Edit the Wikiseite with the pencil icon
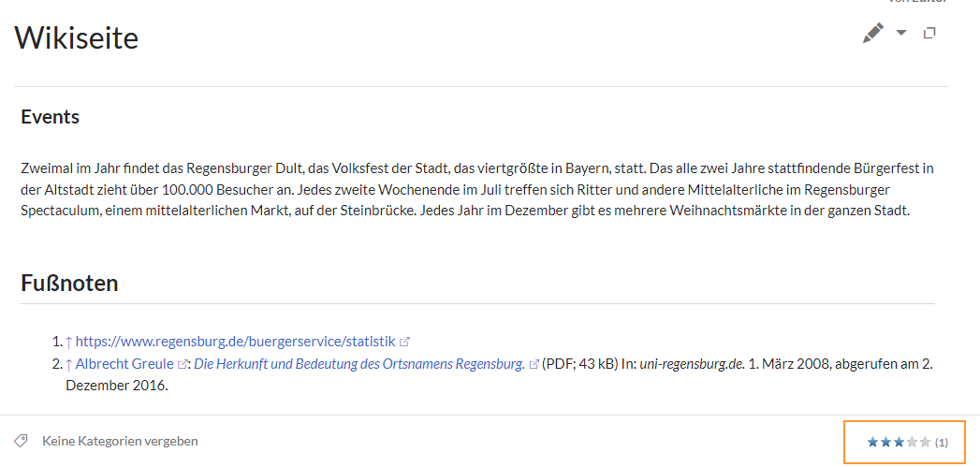The width and height of the screenshot is (980, 467). [873, 33]
